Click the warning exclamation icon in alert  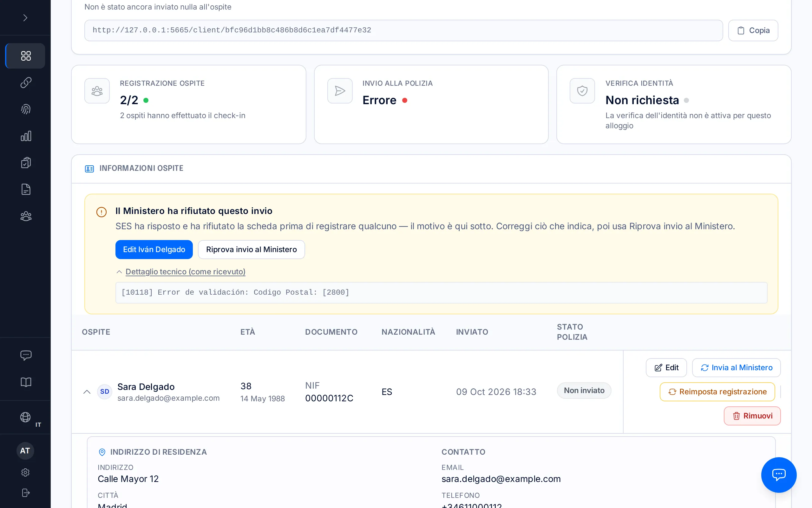(101, 212)
